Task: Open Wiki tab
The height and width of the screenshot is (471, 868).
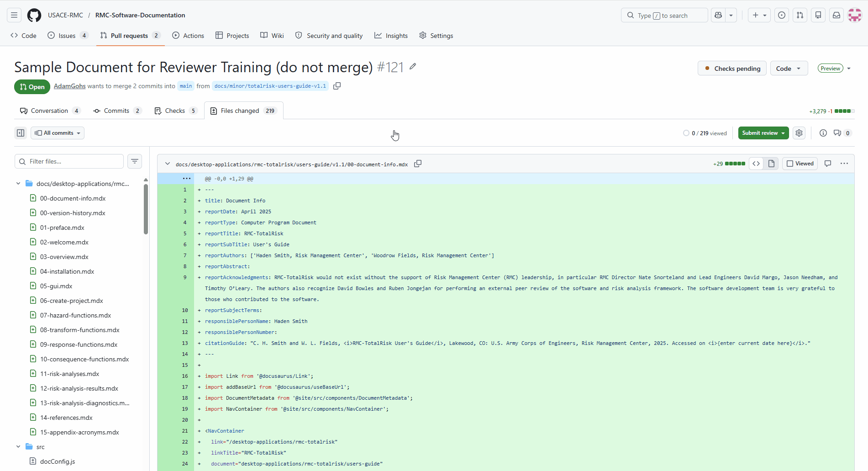Action: tap(272, 36)
